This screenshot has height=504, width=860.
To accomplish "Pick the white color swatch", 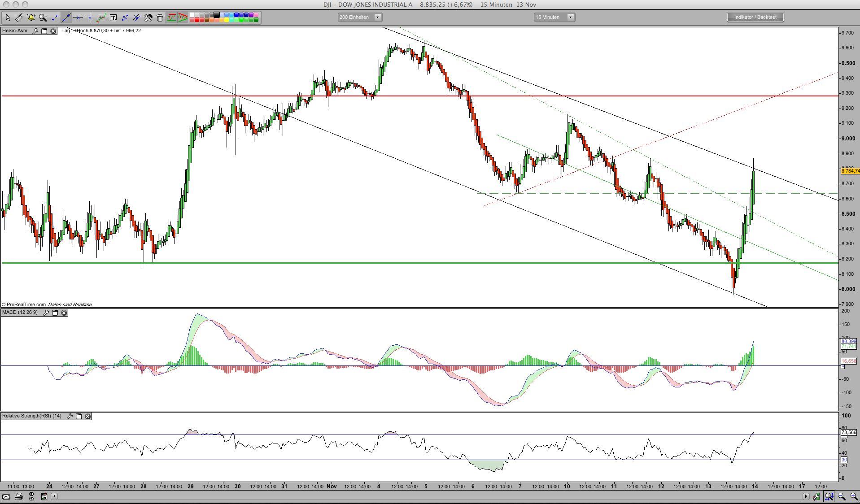I will [192, 15].
